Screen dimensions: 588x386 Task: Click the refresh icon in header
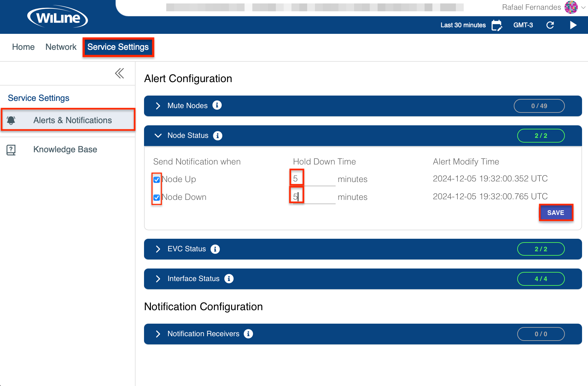[x=550, y=25]
